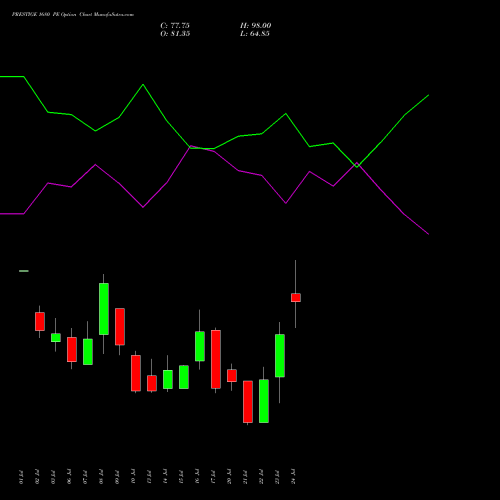Click the small green dash for 01 Jul
Screen dimensions: 500x500
pos(24,271)
